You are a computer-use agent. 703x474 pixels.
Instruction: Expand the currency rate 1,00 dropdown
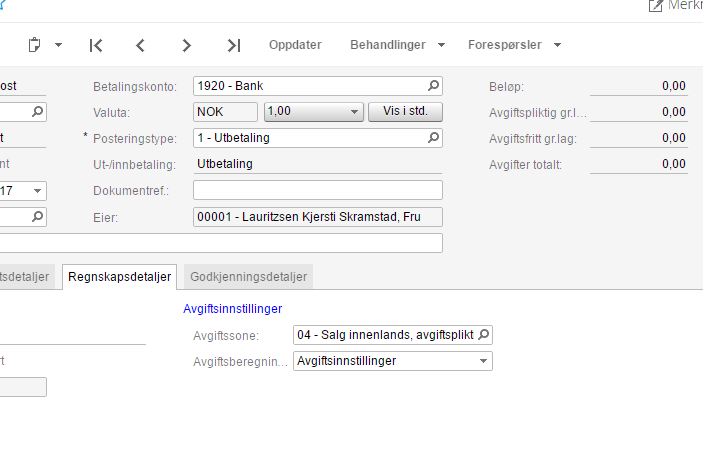(x=354, y=112)
